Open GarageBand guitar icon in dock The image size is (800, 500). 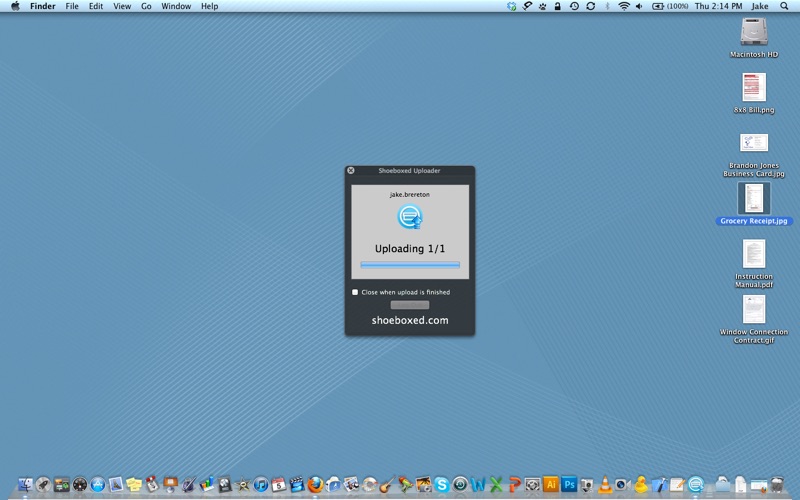pyautogui.click(x=387, y=484)
